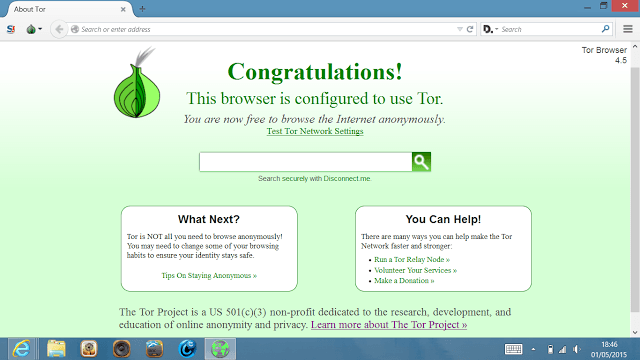Image resolution: width=640 pixels, height=360 pixels.
Task: Click the green search magnifier button
Action: coord(421,162)
